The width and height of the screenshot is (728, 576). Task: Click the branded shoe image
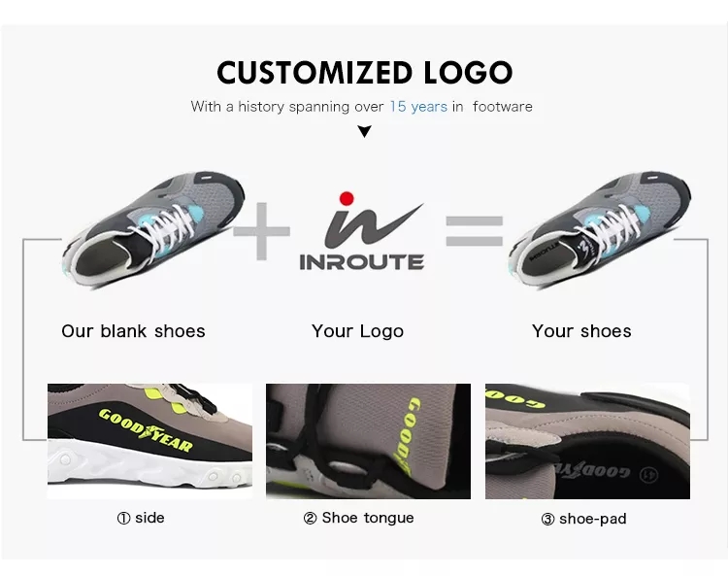(x=600, y=230)
